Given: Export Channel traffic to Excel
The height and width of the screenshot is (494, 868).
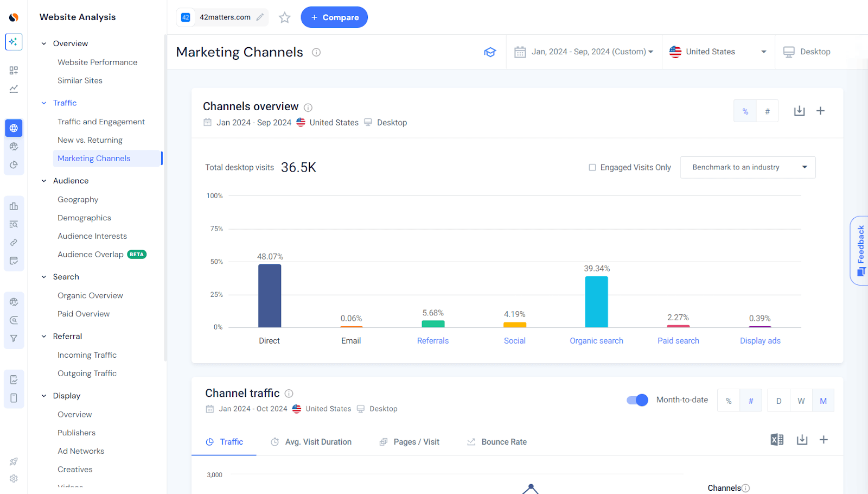Looking at the screenshot, I should click(777, 440).
